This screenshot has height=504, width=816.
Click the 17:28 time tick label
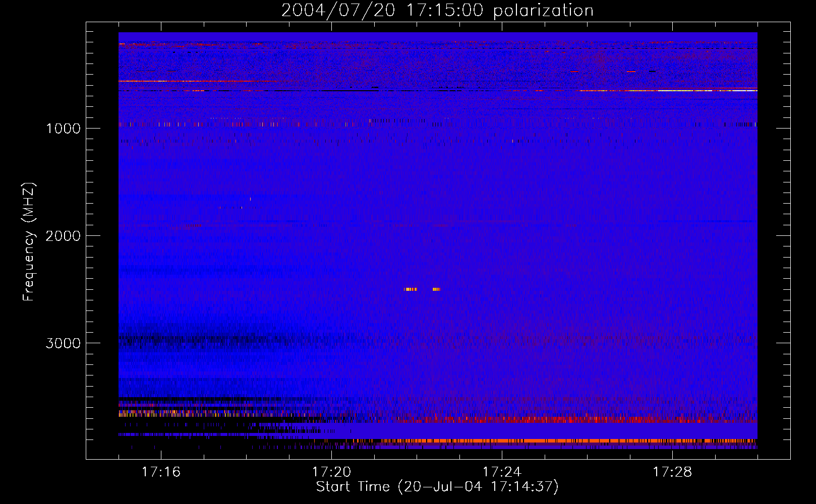click(x=672, y=472)
